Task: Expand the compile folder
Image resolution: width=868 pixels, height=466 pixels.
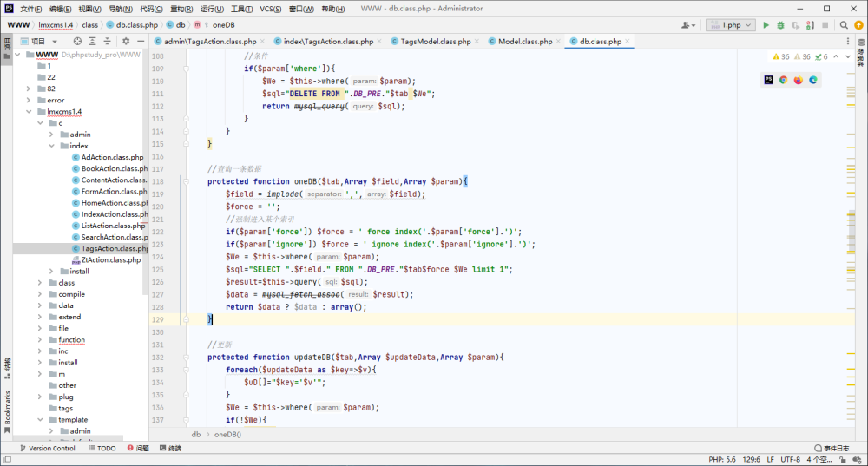Action: 40,294
